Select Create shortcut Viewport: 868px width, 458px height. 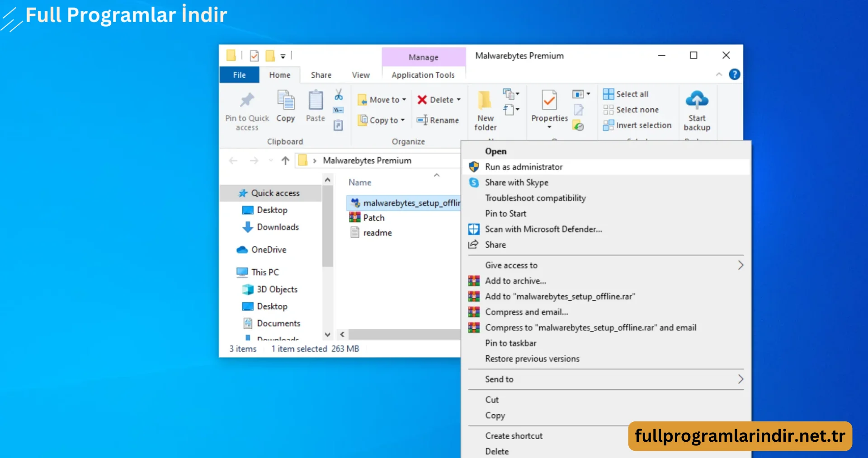(545, 436)
